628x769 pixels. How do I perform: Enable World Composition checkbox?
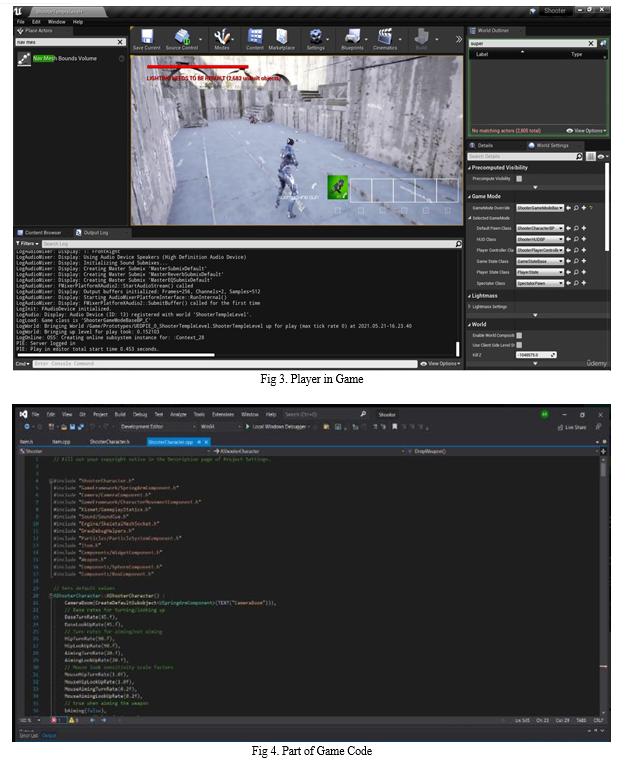click(x=519, y=335)
